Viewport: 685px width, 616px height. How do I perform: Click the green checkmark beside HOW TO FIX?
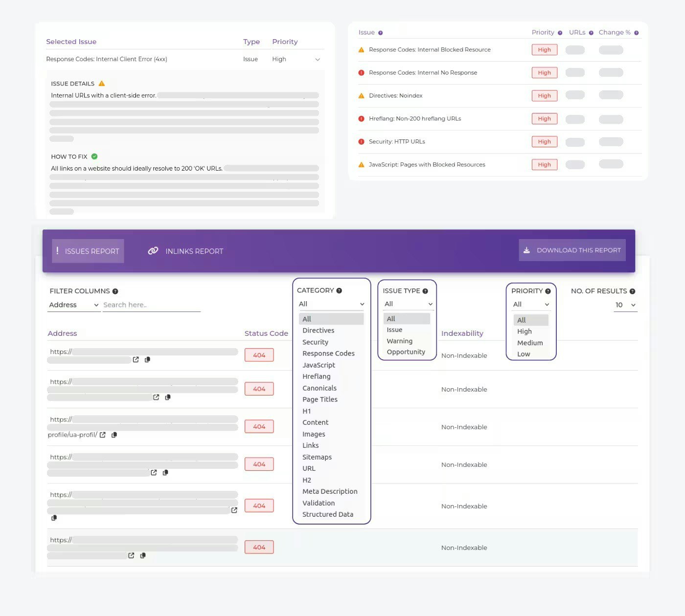[94, 156]
